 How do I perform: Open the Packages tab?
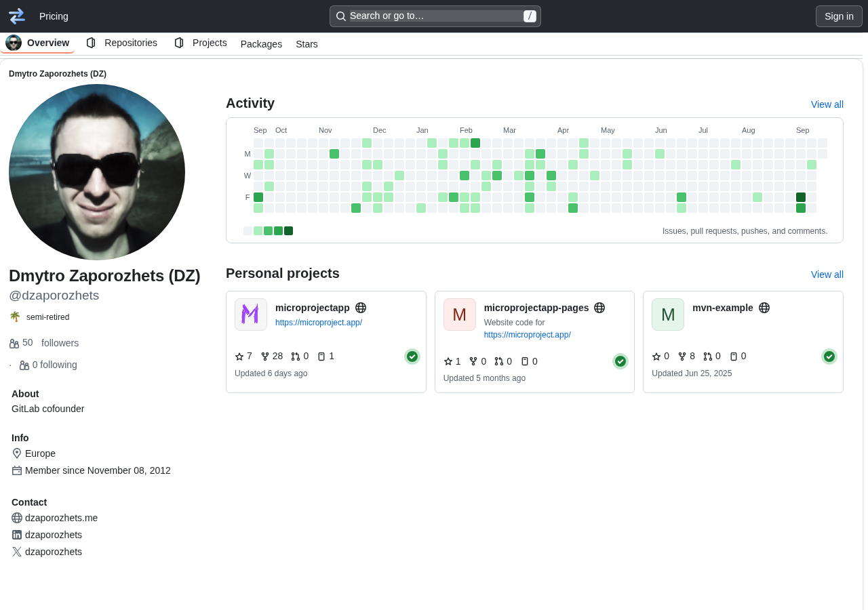(261, 44)
